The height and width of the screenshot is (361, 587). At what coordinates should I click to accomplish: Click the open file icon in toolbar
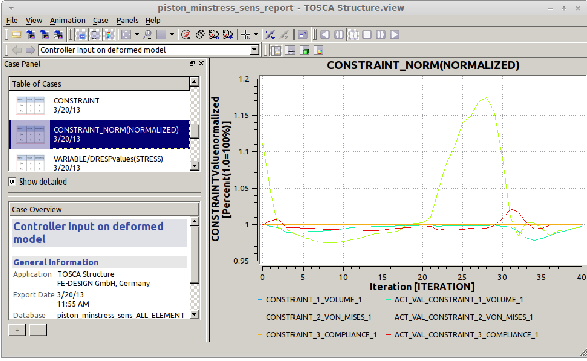tap(16, 35)
